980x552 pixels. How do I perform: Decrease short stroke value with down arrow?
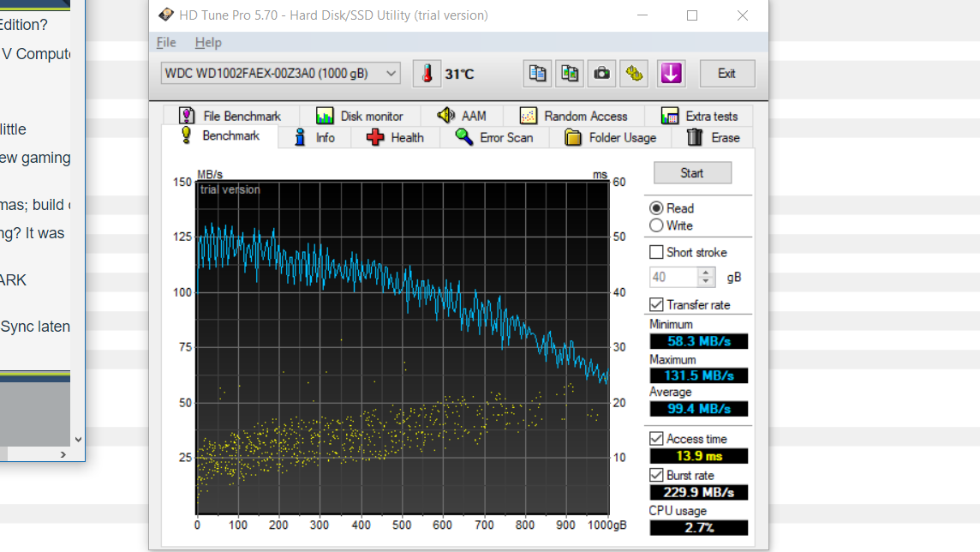706,282
